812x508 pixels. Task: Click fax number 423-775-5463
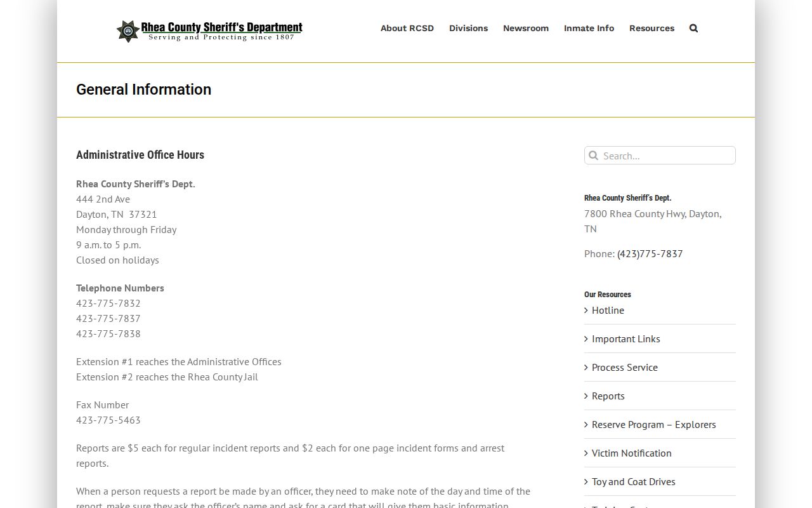pos(108,420)
